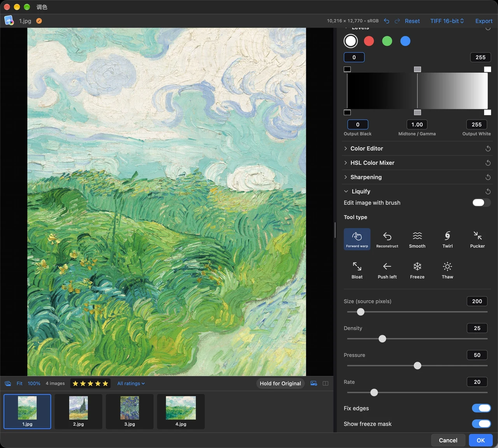
Task: Open the All ratings filter dropdown
Action: point(131,383)
